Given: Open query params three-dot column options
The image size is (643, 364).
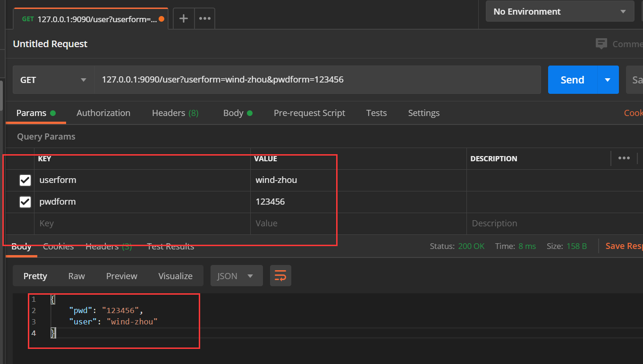Looking at the screenshot, I should [624, 158].
